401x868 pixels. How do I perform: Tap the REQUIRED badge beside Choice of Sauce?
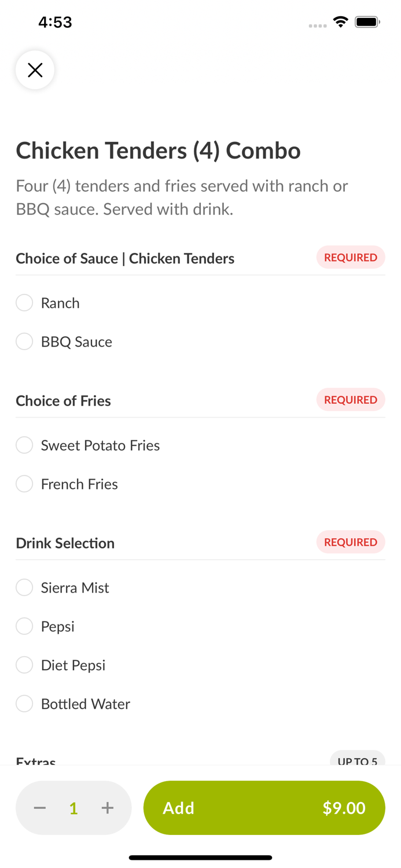click(x=351, y=257)
